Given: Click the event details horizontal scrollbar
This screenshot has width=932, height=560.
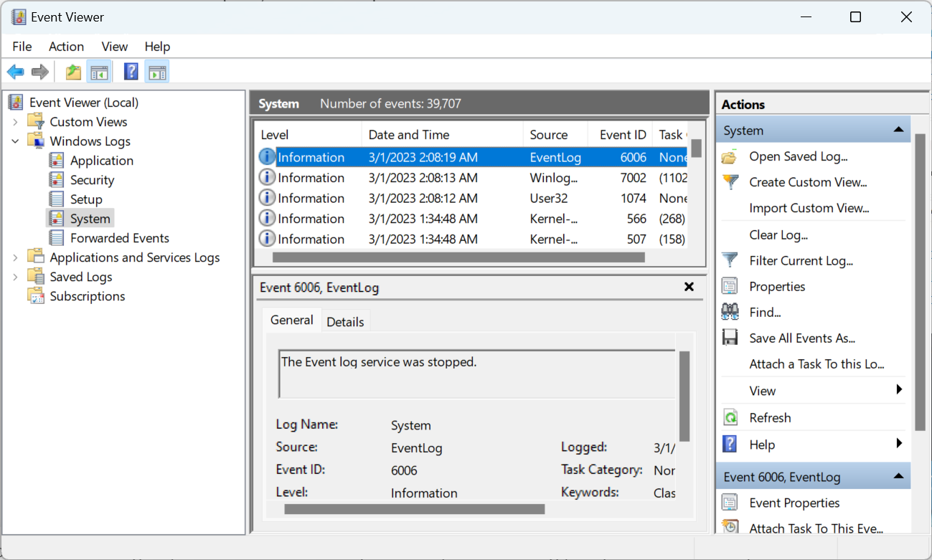Looking at the screenshot, I should pyautogui.click(x=415, y=509).
